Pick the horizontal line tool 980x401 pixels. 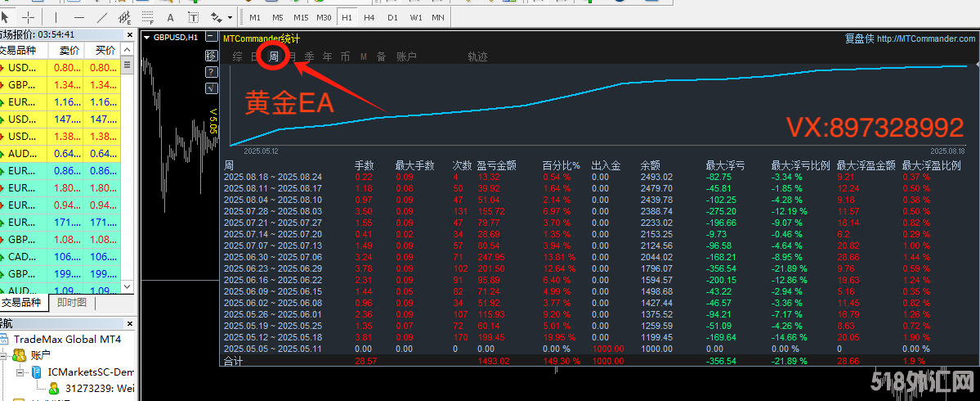(x=79, y=16)
